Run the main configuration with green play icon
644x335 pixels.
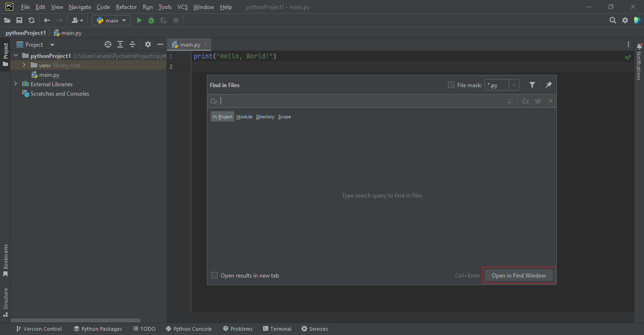139,20
